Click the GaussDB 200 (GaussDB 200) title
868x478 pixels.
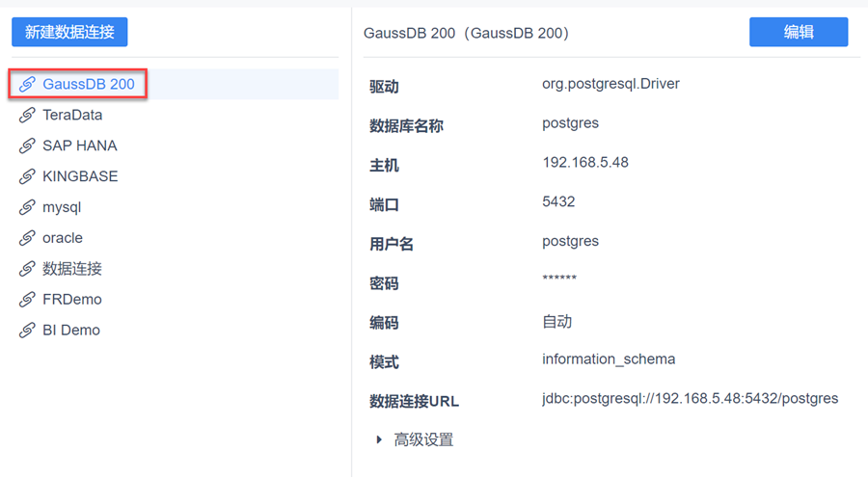click(x=466, y=33)
